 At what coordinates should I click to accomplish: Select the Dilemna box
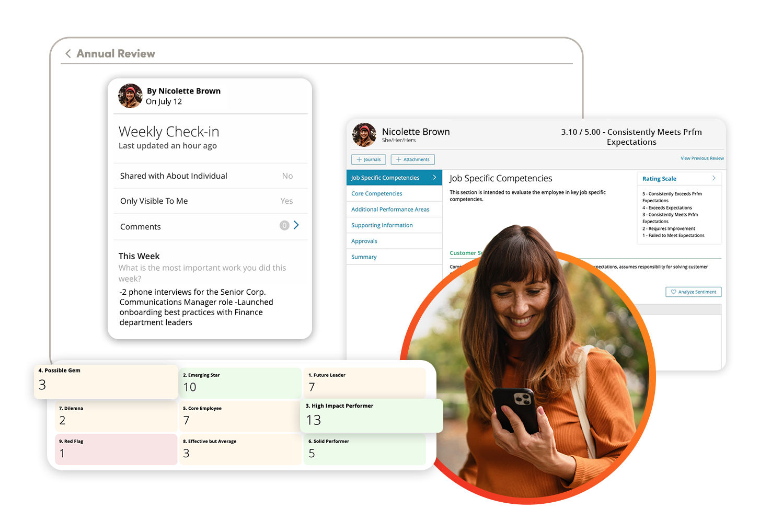click(x=116, y=417)
